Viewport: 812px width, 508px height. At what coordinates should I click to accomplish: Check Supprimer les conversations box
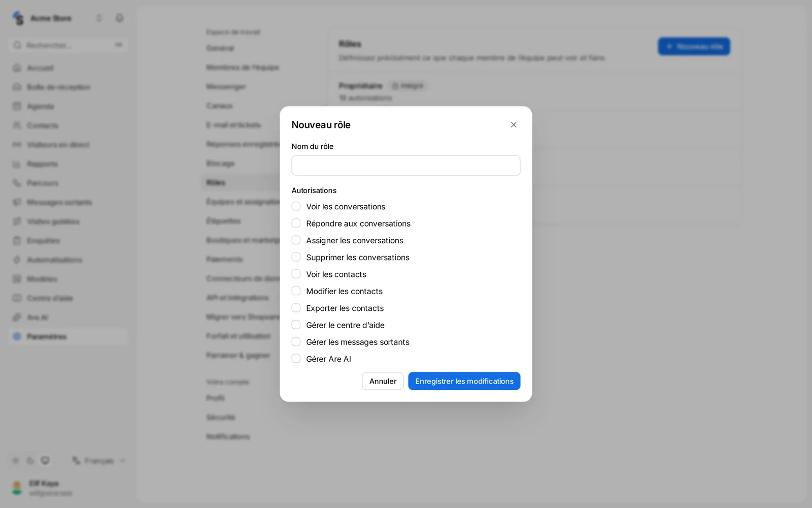point(296,257)
